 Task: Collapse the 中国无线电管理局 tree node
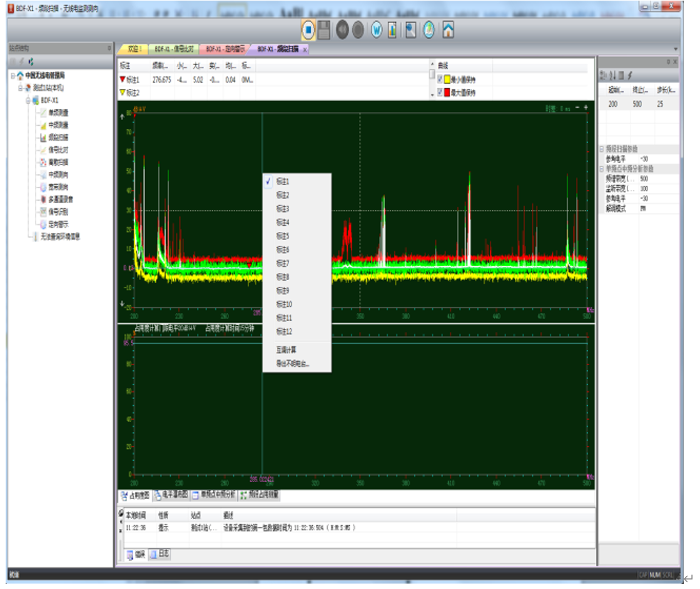pos(13,75)
